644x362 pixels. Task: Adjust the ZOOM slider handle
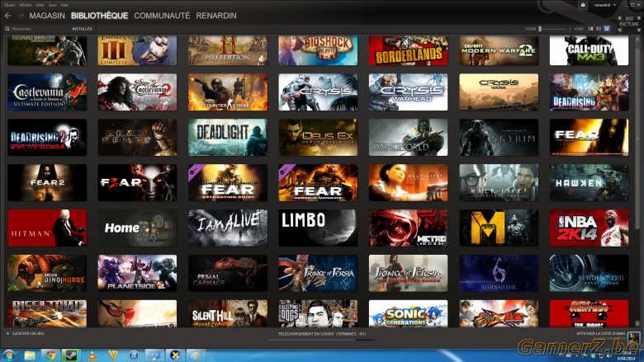click(x=540, y=29)
